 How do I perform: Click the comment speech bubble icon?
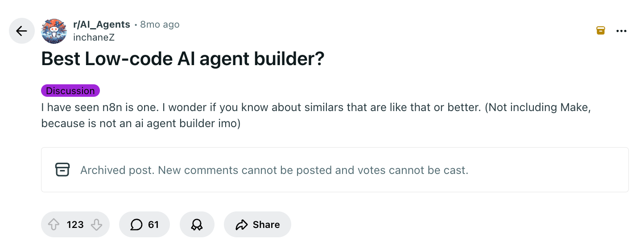pyautogui.click(x=136, y=224)
